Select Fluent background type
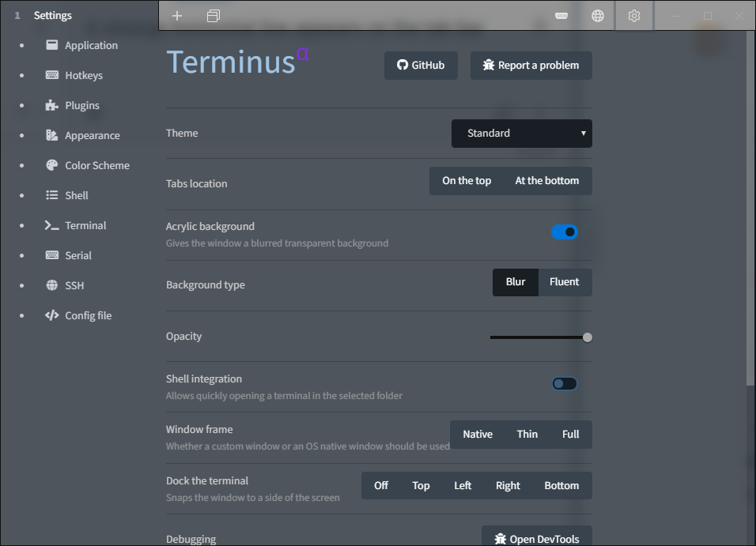Screen dimensions: 756x546 [565, 282]
